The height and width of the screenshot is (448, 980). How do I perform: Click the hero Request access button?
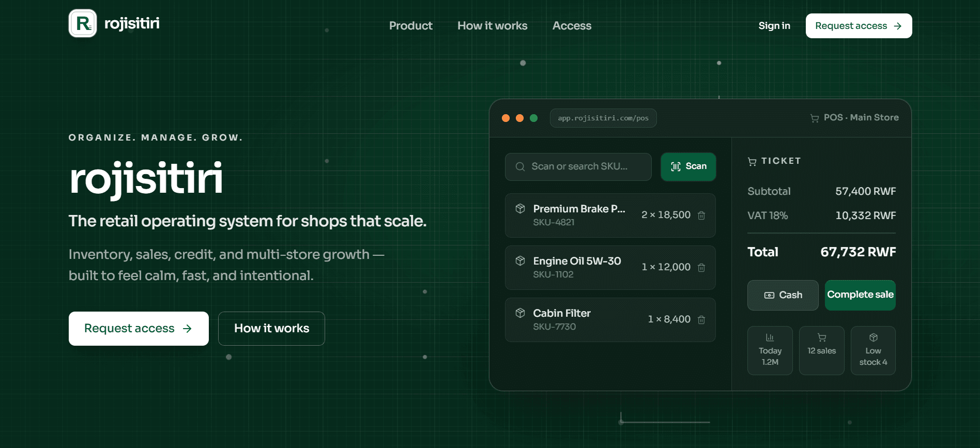pyautogui.click(x=139, y=329)
